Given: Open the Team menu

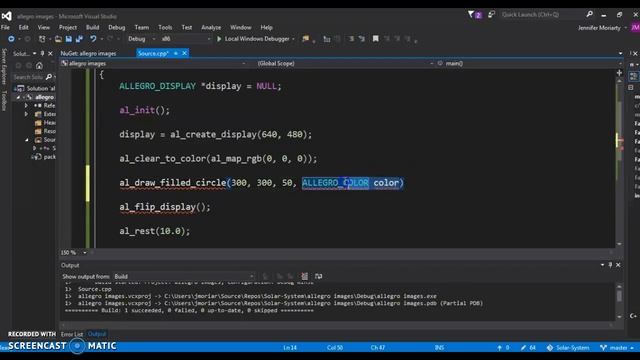Looking at the screenshot, I should click(x=142, y=27).
